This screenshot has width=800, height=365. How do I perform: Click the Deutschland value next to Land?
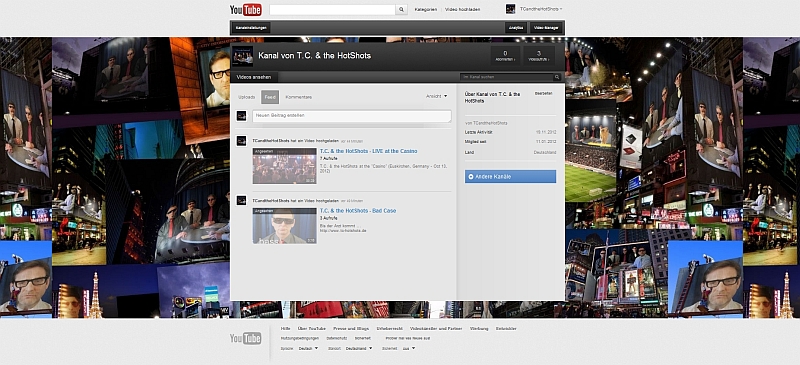[x=545, y=152]
